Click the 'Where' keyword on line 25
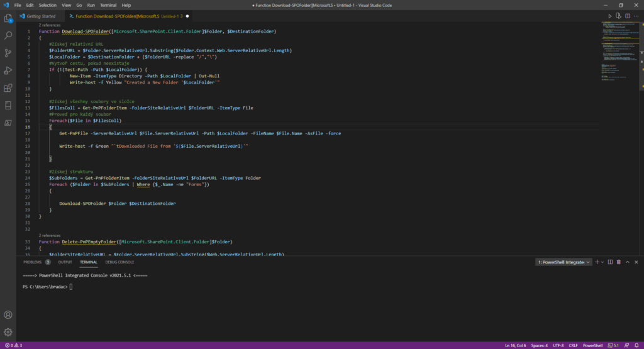This screenshot has width=644, height=349. point(143,185)
